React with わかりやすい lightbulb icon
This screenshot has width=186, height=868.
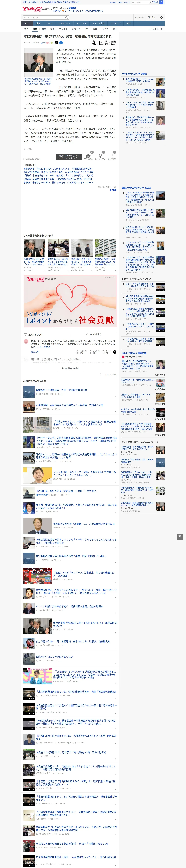(100, 156)
